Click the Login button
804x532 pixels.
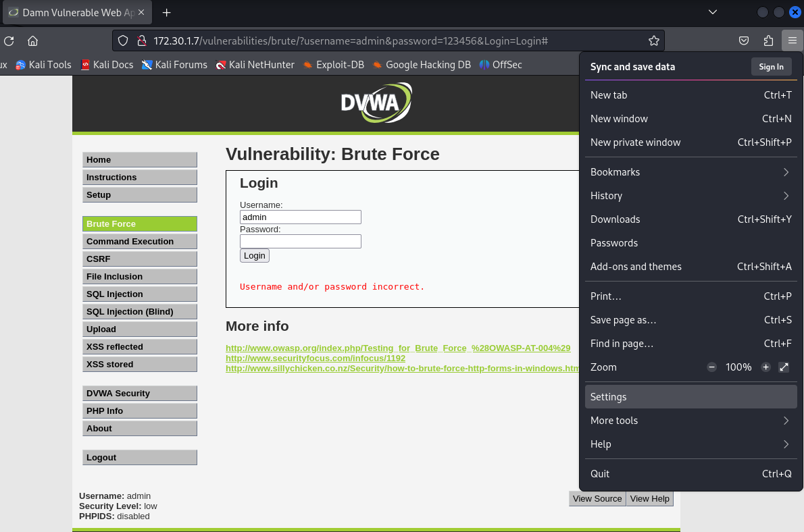click(254, 255)
